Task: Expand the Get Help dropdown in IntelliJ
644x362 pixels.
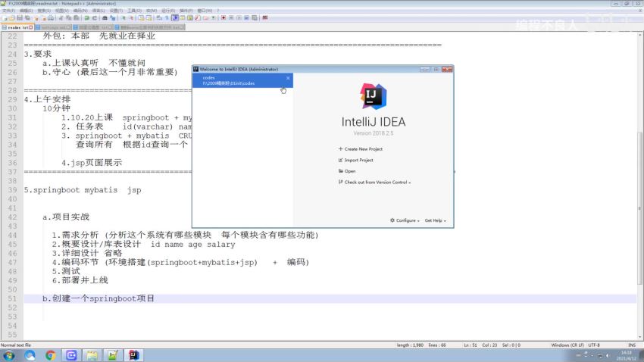Action: click(436, 220)
